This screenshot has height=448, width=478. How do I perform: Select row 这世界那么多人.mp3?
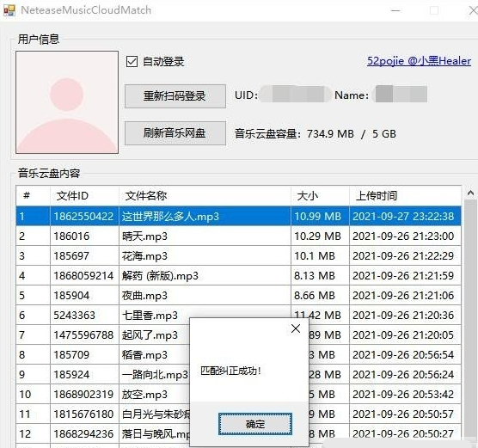[x=238, y=216]
